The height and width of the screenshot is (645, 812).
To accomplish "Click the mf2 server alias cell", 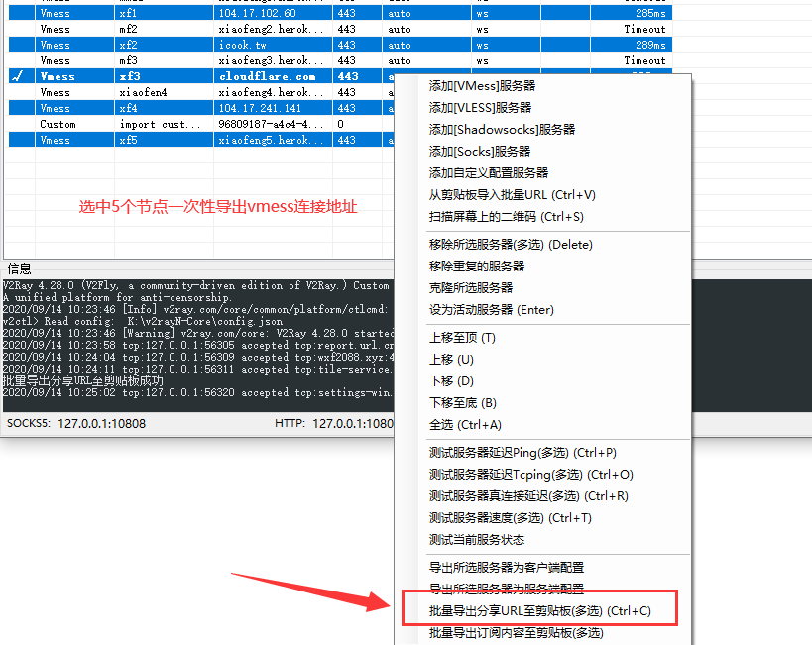I will click(128, 29).
